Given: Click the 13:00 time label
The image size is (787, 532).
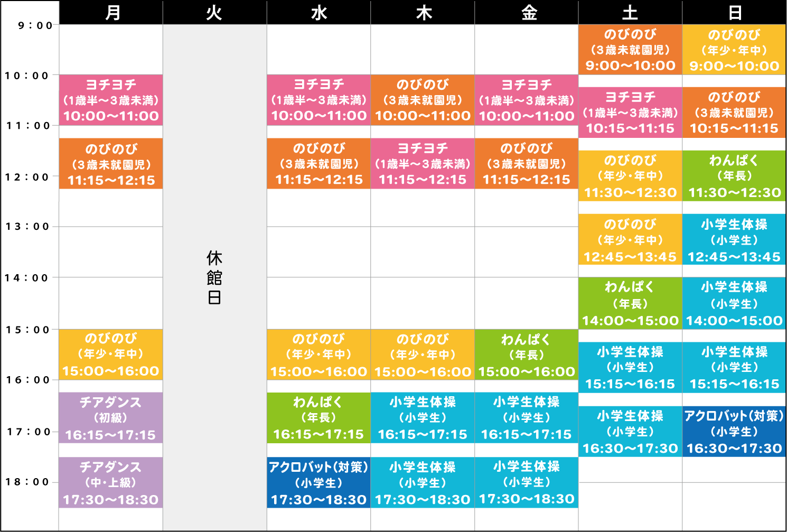Looking at the screenshot, I should [27, 227].
